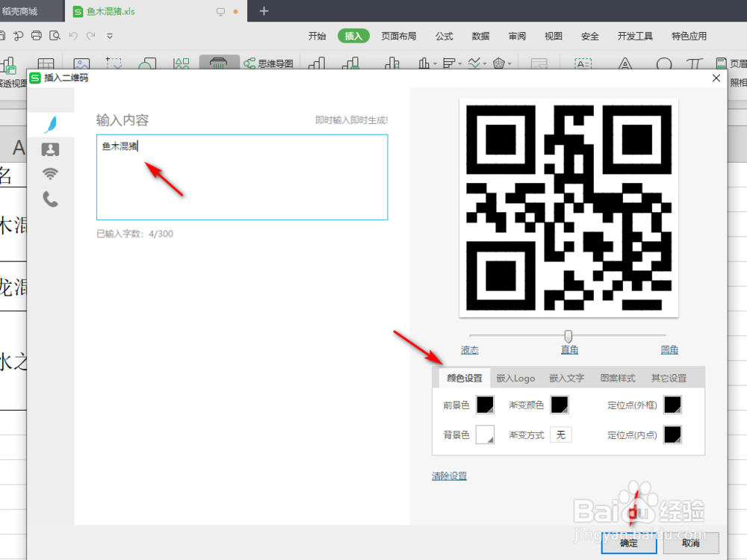Open the 开发工具 ribbon tab
The image size is (747, 560).
(635, 36)
